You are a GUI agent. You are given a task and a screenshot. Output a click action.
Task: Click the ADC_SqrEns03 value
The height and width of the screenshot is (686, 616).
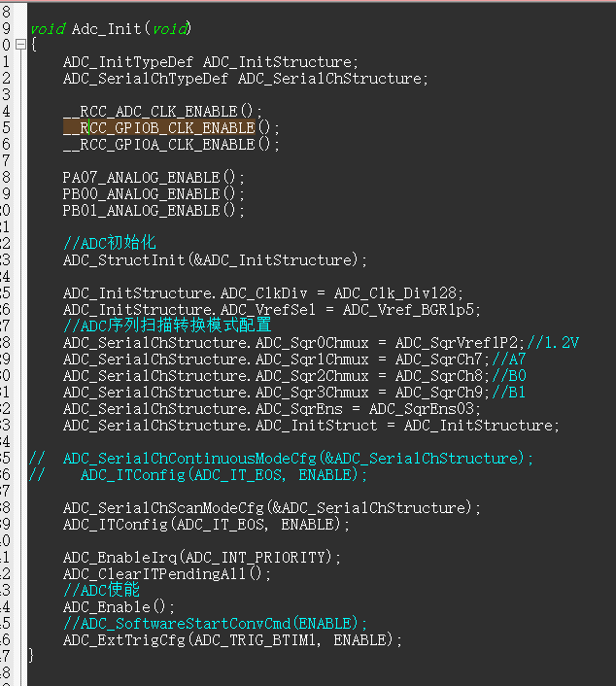pyautogui.click(x=422, y=409)
